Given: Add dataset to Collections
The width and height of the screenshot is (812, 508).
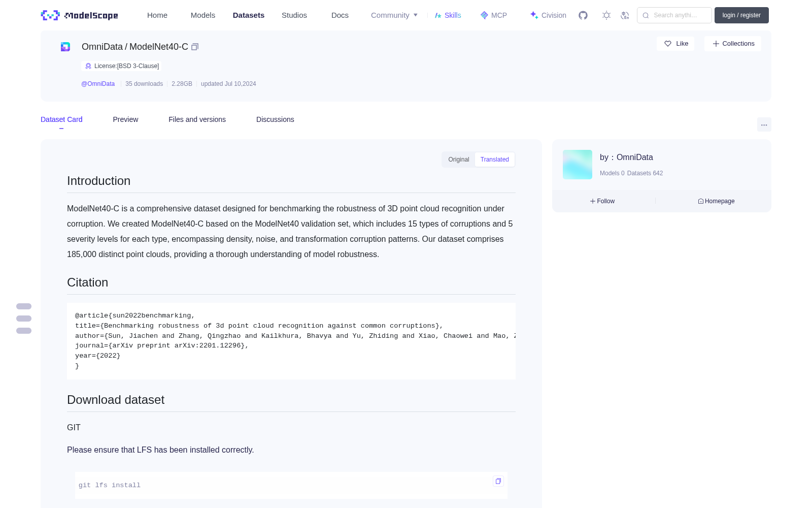Looking at the screenshot, I should [733, 44].
